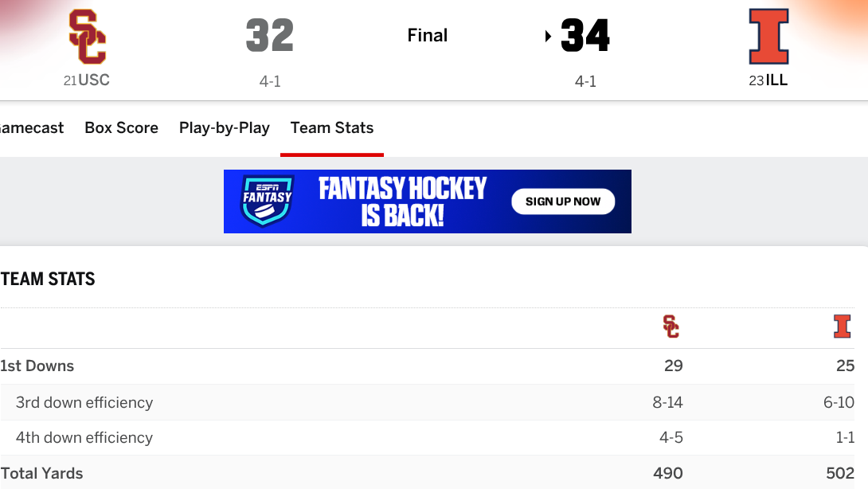868x489 pixels.
Task: Click the 3rd down efficiency row label
Action: [84, 402]
